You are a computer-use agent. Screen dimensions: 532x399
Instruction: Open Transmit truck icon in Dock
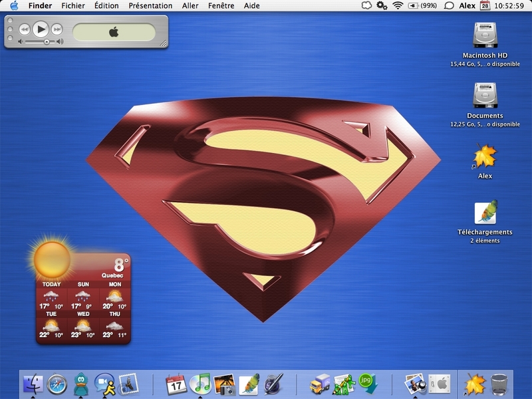(x=320, y=384)
